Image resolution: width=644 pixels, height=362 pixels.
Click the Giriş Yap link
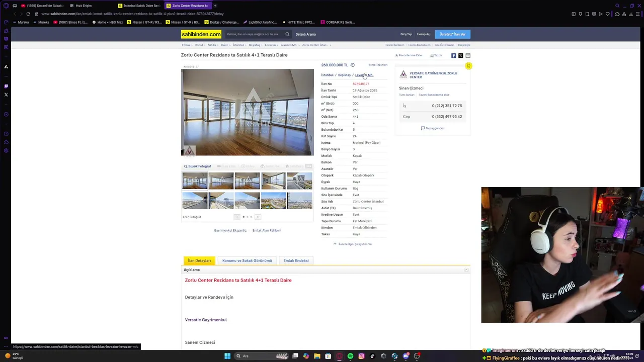(x=406, y=34)
